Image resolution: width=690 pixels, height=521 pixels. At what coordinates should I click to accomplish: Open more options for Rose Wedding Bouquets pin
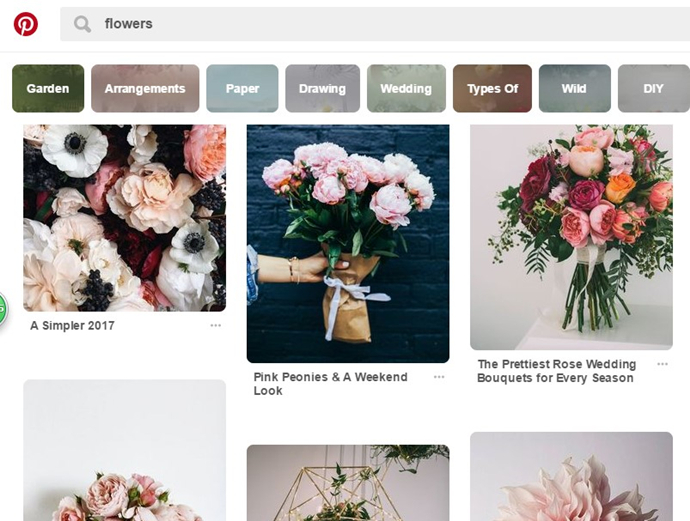[x=662, y=365]
